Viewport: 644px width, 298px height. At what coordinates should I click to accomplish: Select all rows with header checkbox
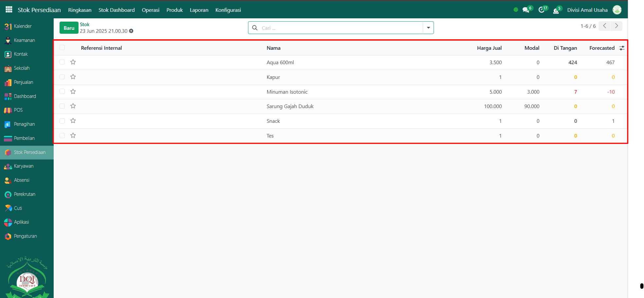click(62, 48)
